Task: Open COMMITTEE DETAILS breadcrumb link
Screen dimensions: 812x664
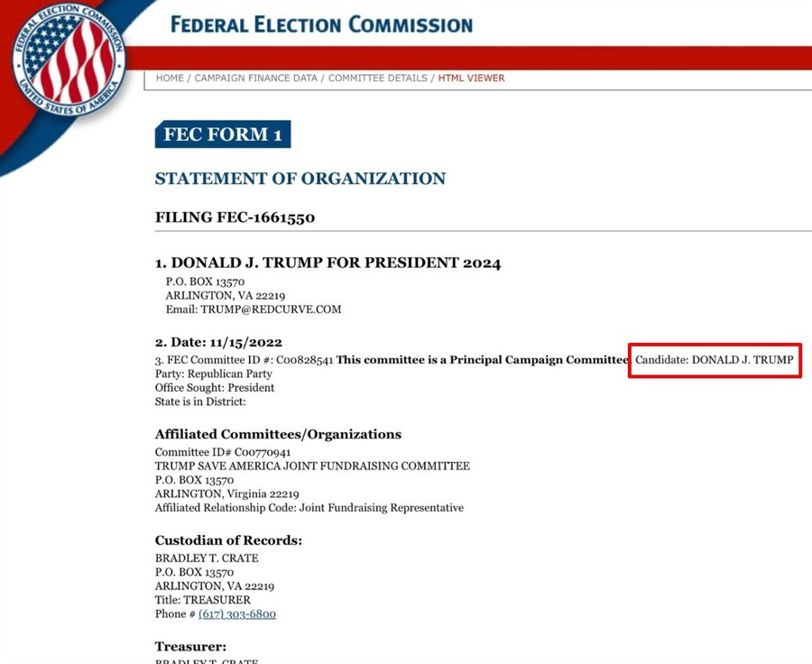Action: 377,78
